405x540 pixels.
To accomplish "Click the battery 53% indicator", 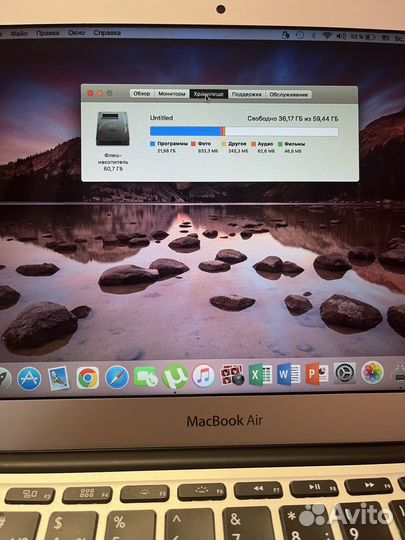I will click(364, 37).
